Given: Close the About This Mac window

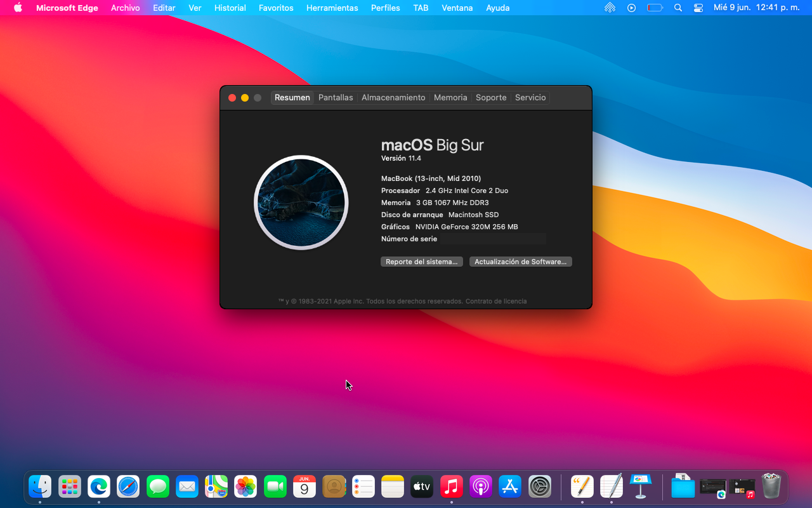Looking at the screenshot, I should click(232, 98).
